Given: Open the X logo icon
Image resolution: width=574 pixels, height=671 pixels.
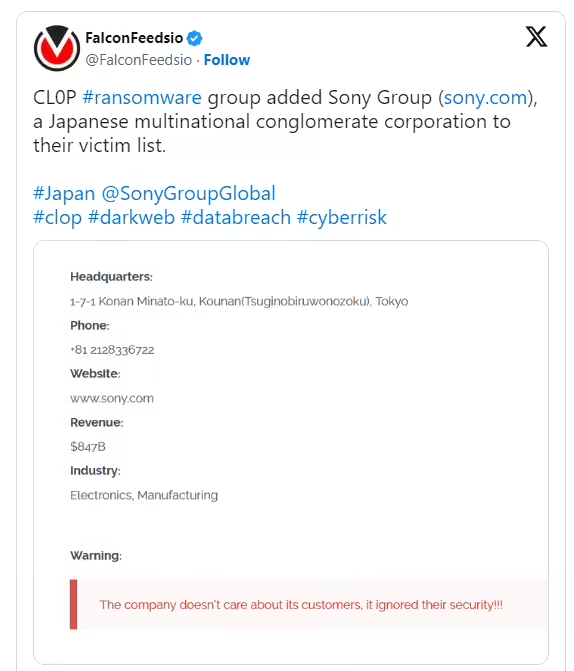Looking at the screenshot, I should point(536,36).
